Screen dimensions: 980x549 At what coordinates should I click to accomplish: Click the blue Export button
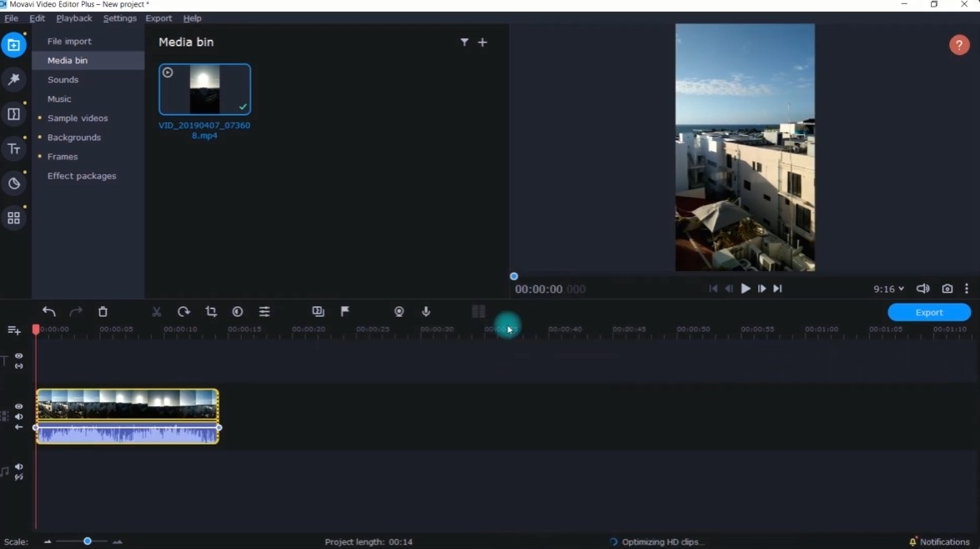929,312
